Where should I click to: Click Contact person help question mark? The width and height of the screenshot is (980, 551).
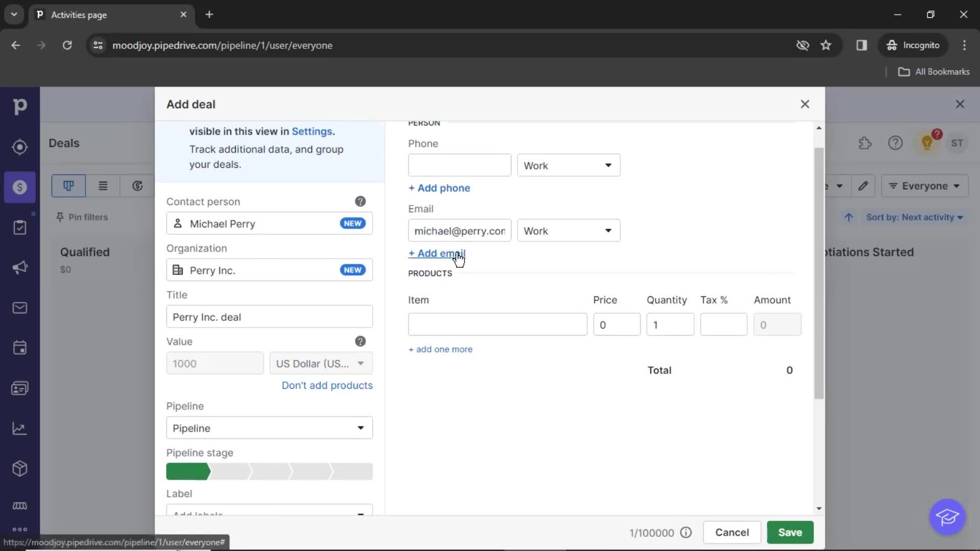pos(360,202)
